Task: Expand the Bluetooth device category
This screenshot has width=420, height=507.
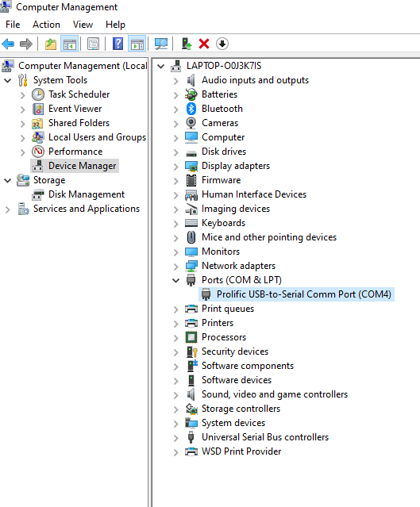Action: pos(175,109)
